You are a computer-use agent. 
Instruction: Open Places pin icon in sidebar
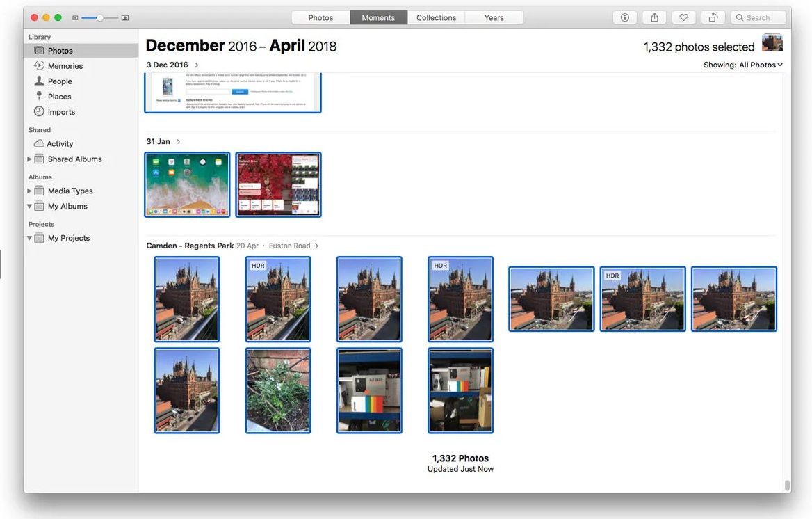(39, 96)
